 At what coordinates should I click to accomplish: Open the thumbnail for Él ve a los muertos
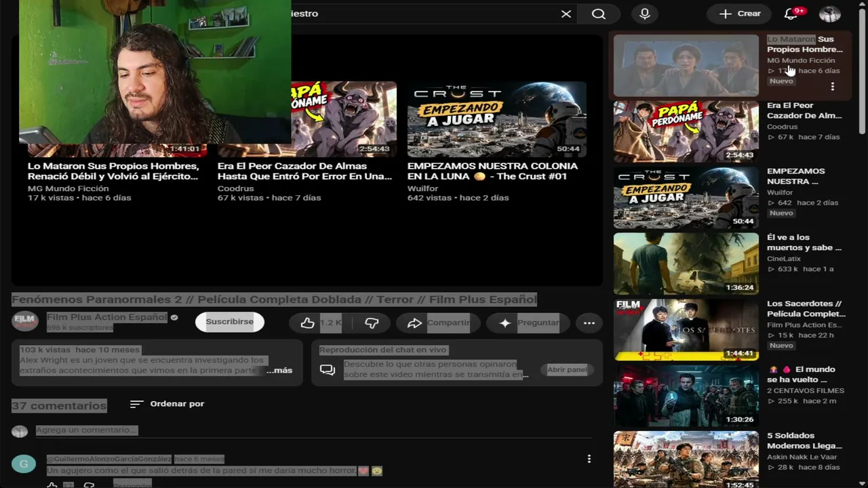tap(686, 264)
